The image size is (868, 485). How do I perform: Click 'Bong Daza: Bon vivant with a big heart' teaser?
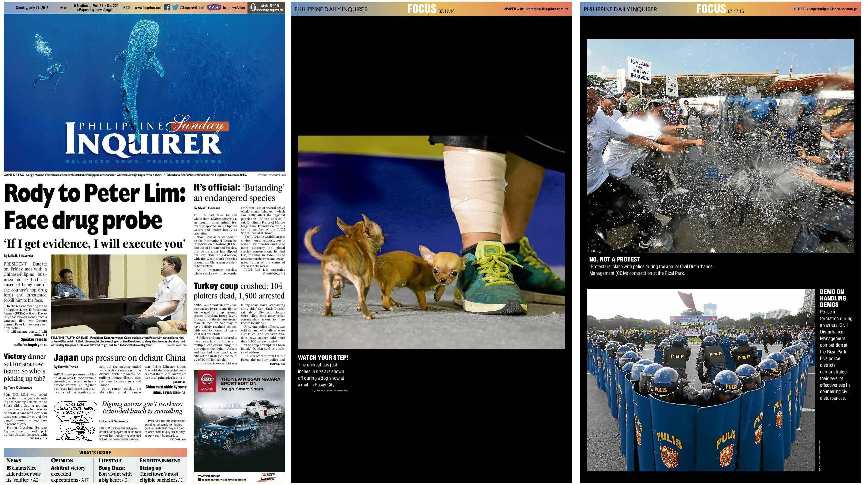pyautogui.click(x=115, y=474)
